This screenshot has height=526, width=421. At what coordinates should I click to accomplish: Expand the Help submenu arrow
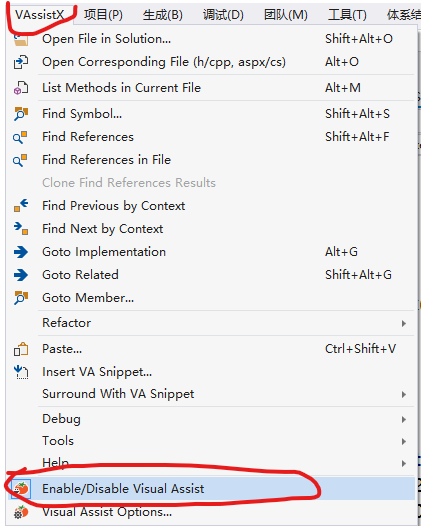(404, 464)
